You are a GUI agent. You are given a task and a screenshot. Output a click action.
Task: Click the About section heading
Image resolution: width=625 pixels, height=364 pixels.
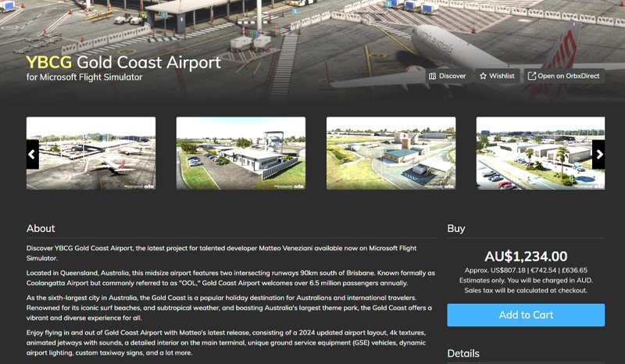point(41,228)
